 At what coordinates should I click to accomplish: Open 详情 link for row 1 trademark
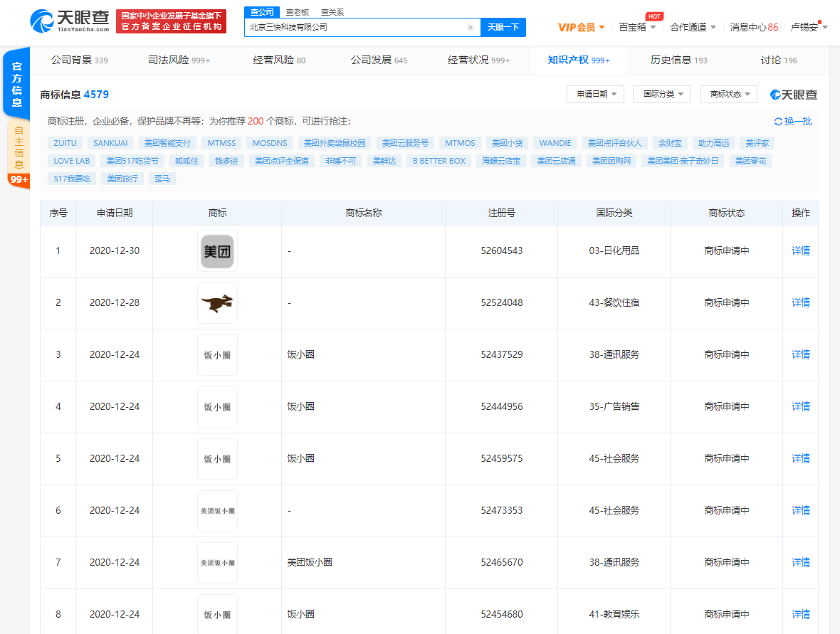(801, 251)
